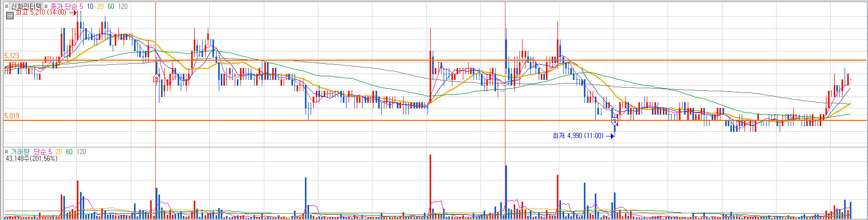Select the price 5-period moving average legend
The height and width of the screenshot is (220, 868).
81,6
